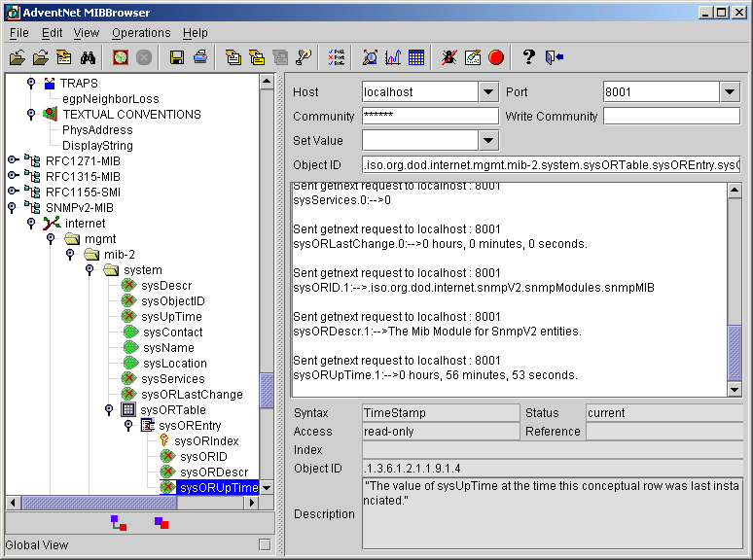Screen dimensions: 753x560
Task: Collapse the system folder node
Action: [90, 269]
